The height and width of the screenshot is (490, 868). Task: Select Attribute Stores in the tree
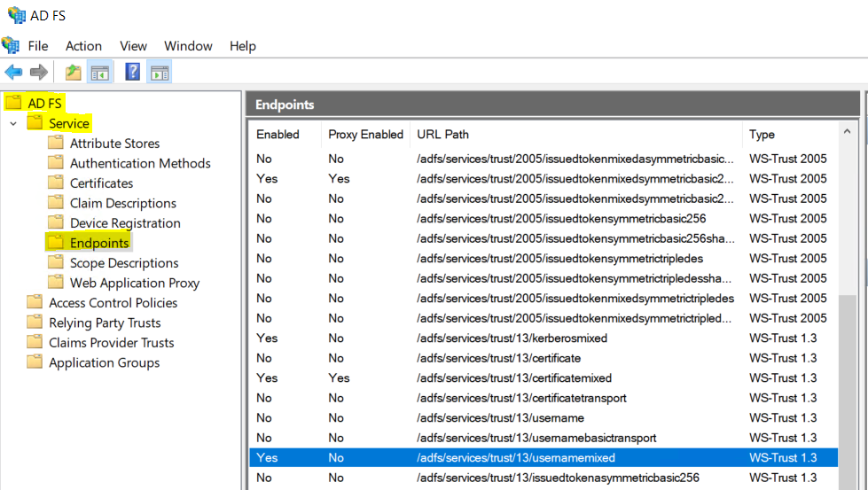coord(114,144)
